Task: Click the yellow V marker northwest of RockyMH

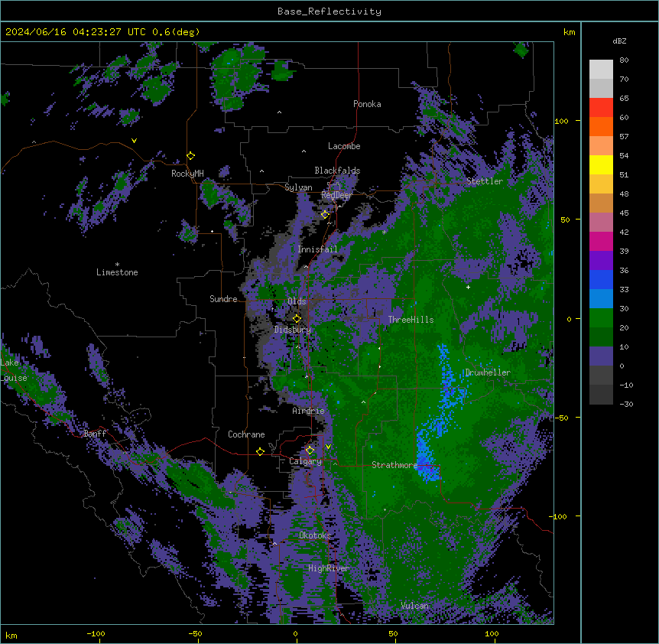Action: point(134,141)
